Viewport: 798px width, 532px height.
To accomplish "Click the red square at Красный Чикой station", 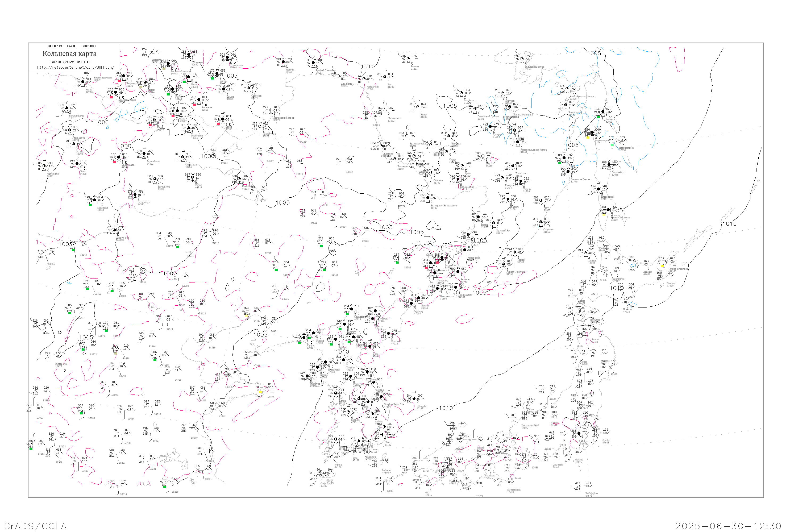I will [111, 97].
